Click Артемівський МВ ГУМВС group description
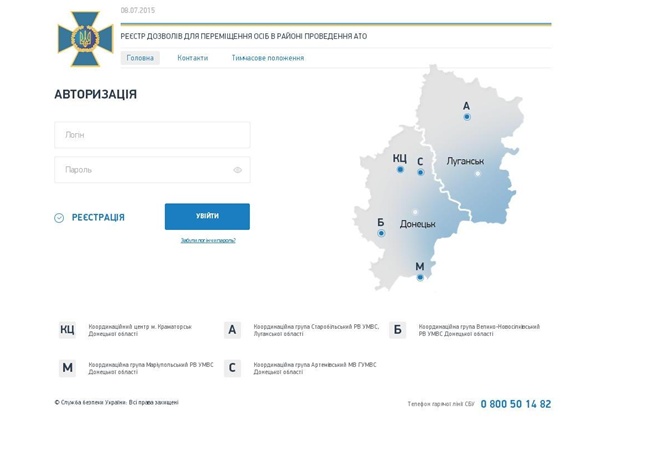 tap(315, 368)
